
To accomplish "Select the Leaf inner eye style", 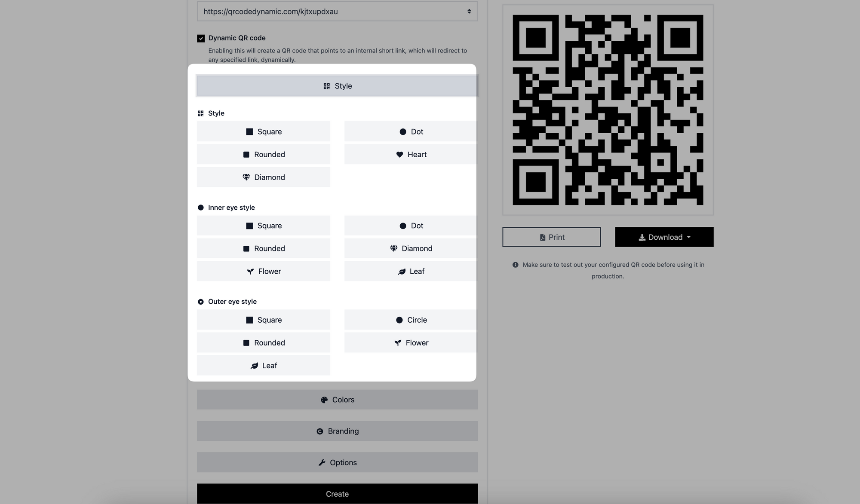I will [x=411, y=271].
